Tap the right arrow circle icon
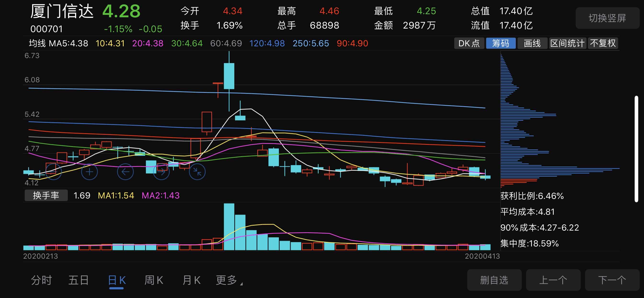The image size is (644, 298). pyautogui.click(x=161, y=172)
